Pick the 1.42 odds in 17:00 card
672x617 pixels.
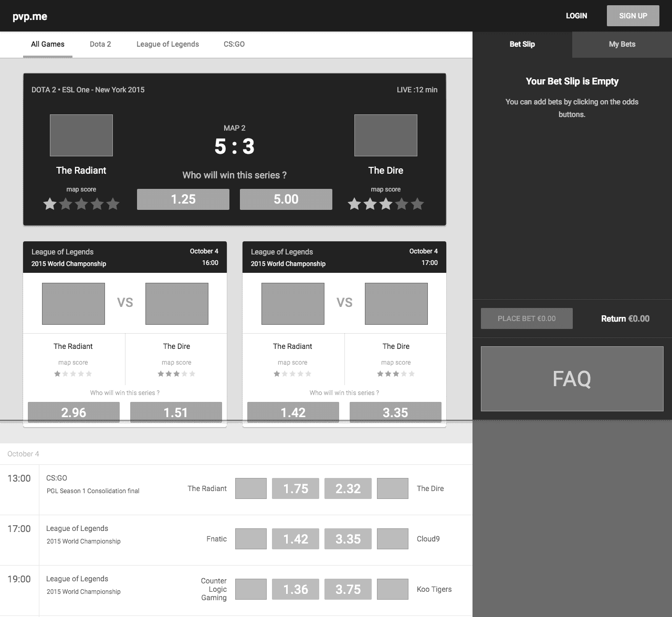click(293, 412)
